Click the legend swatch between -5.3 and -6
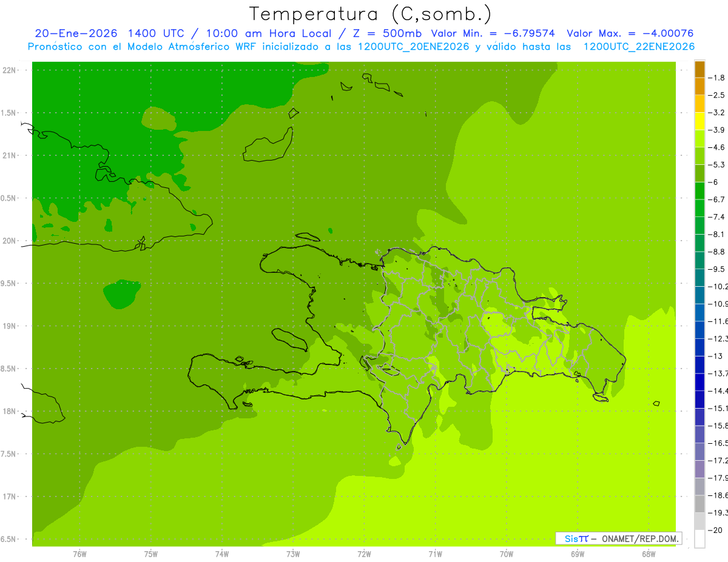This screenshot has height=562, width=728. tap(699, 173)
